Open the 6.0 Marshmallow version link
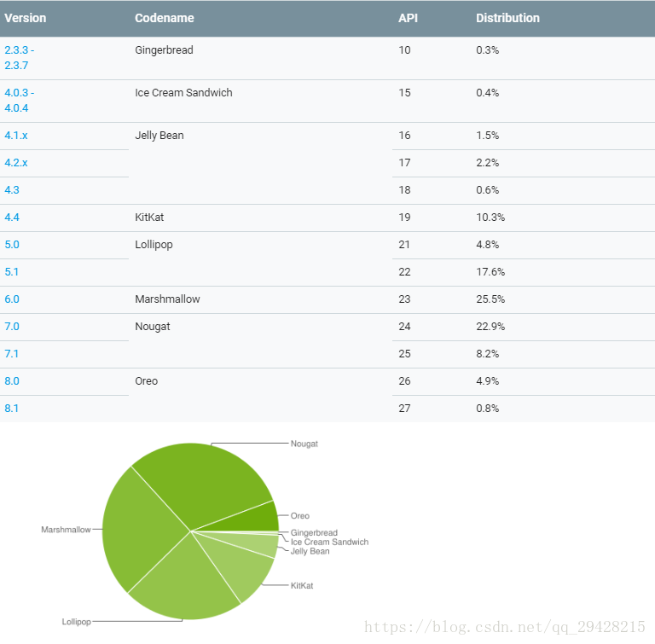655x644 pixels. (12, 299)
